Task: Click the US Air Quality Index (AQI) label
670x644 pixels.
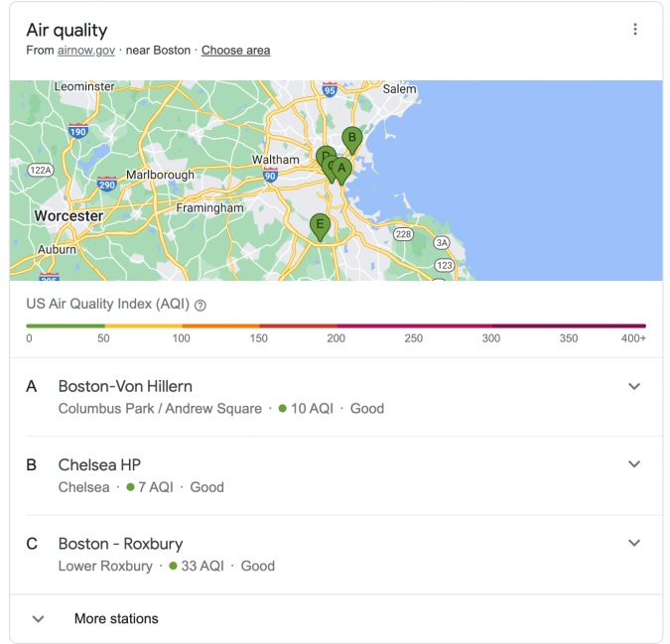Action: click(x=107, y=304)
